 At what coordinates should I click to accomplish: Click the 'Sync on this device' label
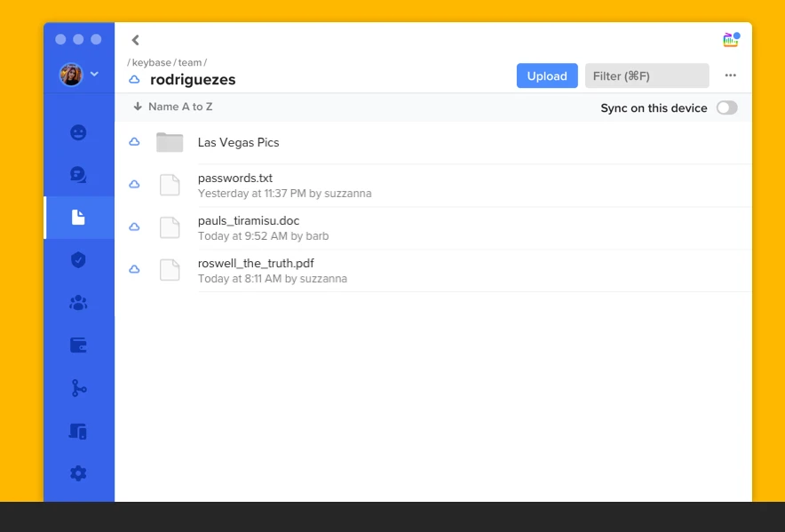tap(654, 108)
